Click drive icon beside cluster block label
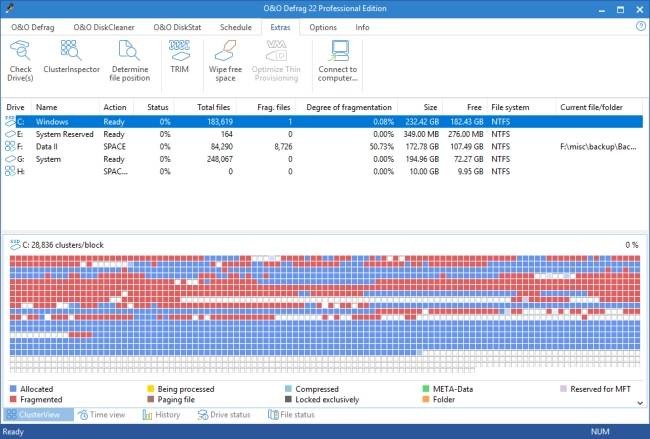650x439 pixels. click(15, 245)
